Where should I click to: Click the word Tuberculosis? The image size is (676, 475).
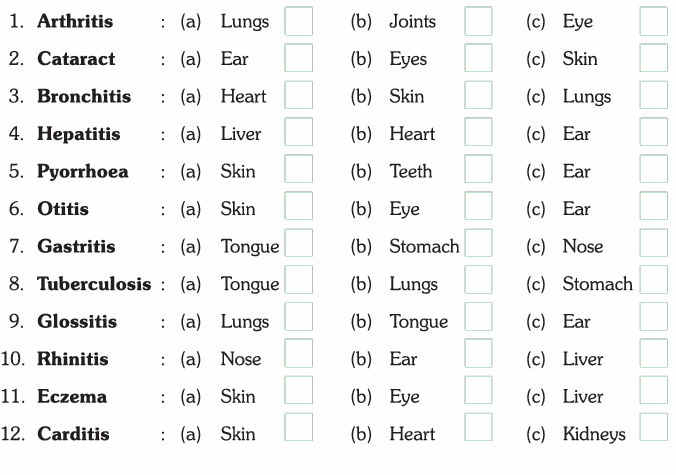94,284
